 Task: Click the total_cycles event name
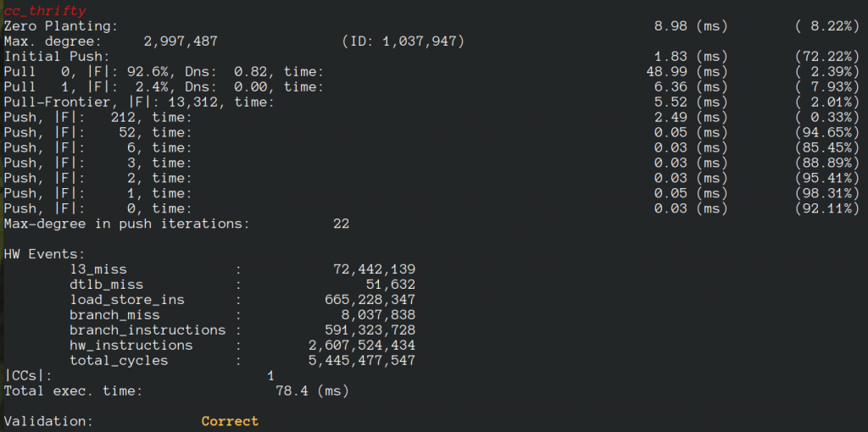point(119,361)
